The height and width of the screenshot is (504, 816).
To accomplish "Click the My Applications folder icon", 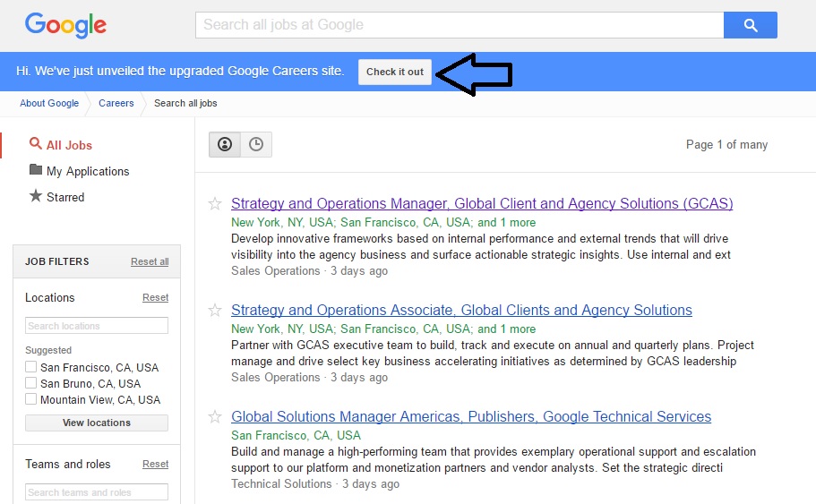I will click(36, 169).
